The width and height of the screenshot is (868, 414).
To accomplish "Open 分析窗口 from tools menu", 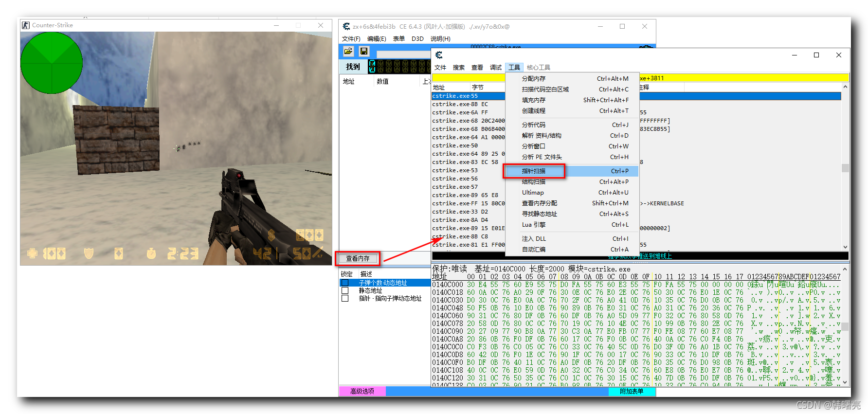I will pyautogui.click(x=572, y=146).
